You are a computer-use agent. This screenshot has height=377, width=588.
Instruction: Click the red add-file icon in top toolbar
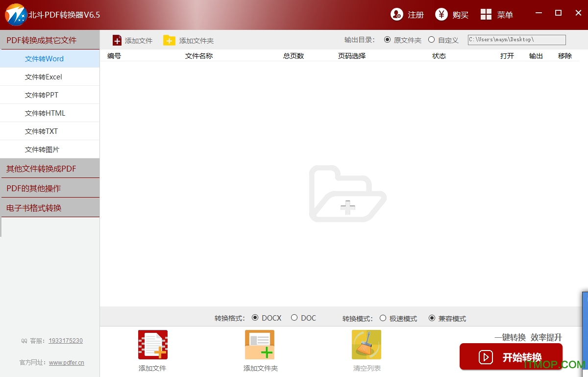point(117,40)
